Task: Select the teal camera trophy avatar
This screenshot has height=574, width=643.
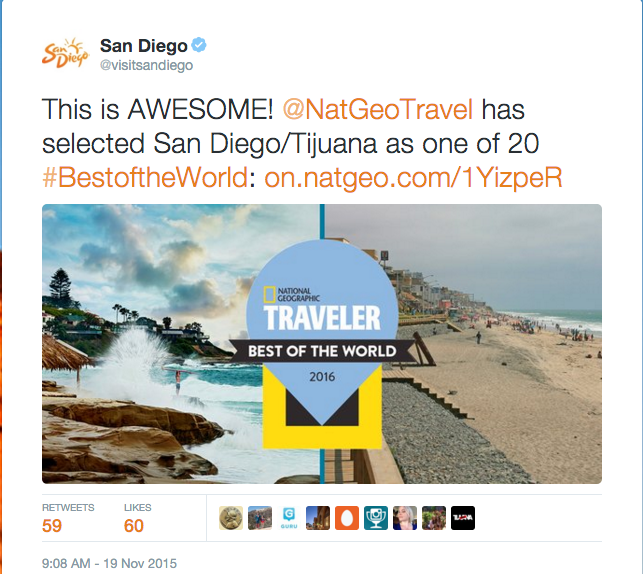Action: [376, 518]
